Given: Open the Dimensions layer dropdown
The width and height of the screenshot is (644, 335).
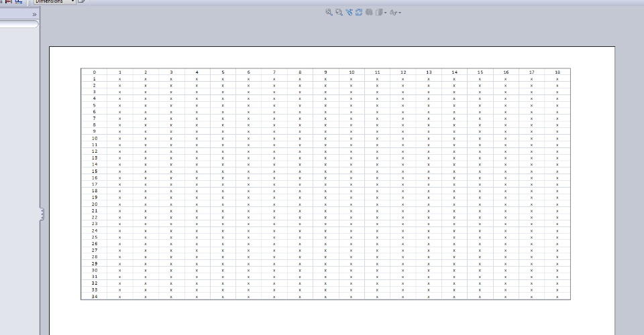Looking at the screenshot, I should tap(54, 1).
